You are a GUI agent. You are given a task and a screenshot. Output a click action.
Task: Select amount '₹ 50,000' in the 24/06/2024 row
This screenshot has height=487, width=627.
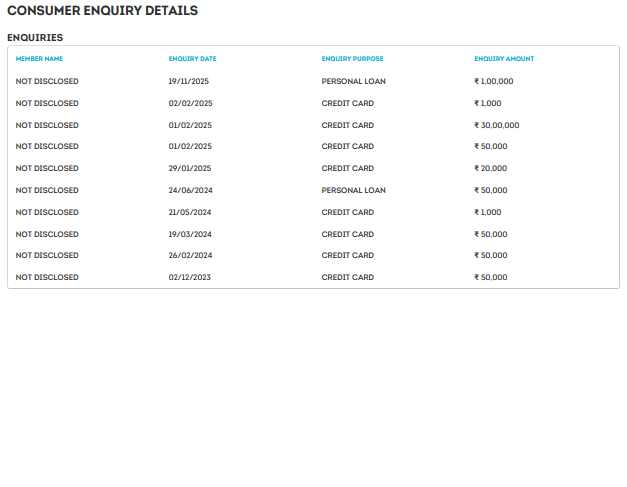[491, 190]
